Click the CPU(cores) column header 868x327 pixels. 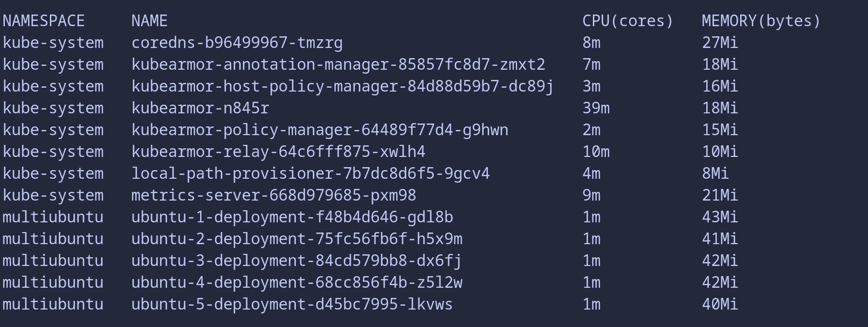[x=628, y=21]
